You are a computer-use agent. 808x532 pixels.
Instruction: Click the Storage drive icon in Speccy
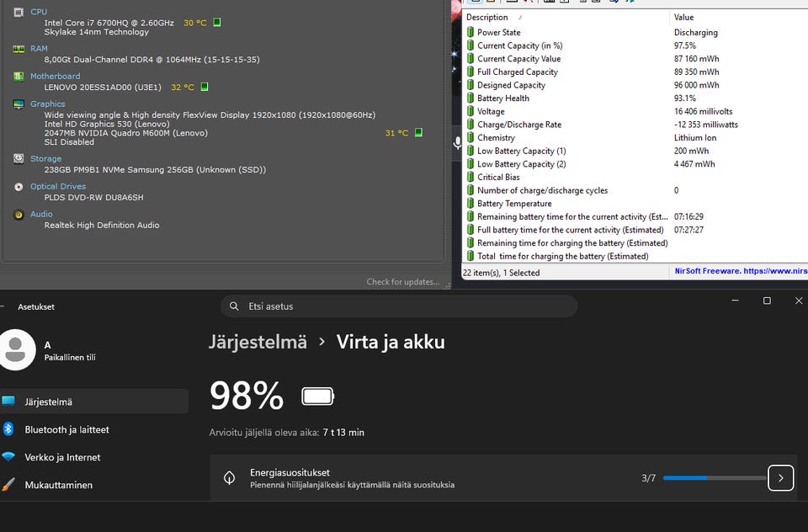[x=19, y=159]
